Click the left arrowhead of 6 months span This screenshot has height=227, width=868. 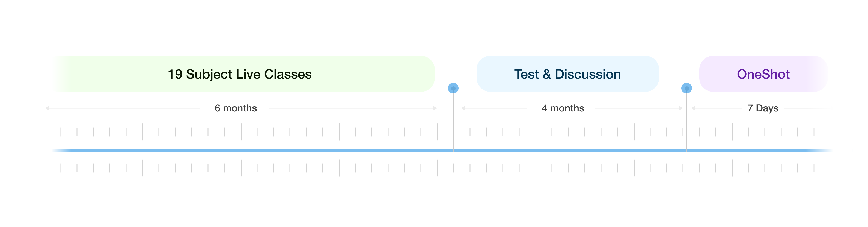(x=47, y=108)
